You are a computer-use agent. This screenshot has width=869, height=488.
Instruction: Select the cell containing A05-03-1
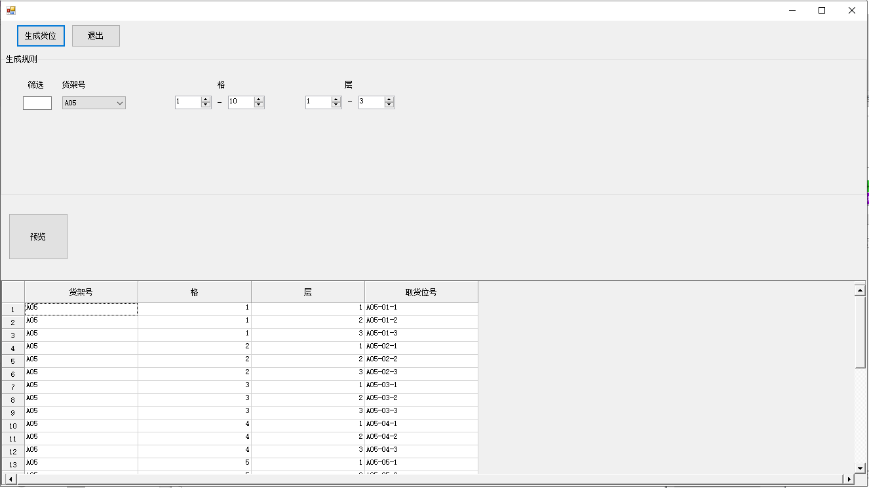click(x=421, y=386)
